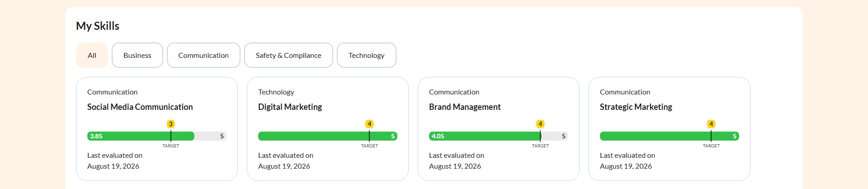This screenshot has width=868, height=189.
Task: Click Digital Marketing's last evaluated date
Action: pyautogui.click(x=284, y=166)
